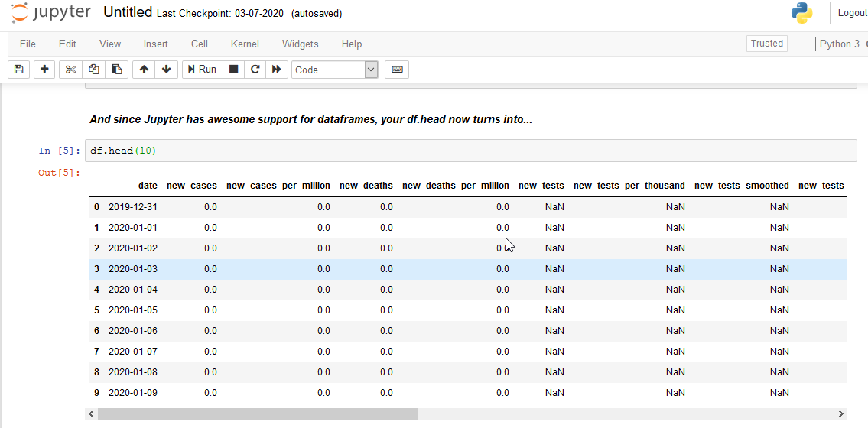The image size is (868, 428).
Task: Click the Trusted notebook indicator
Action: click(767, 44)
